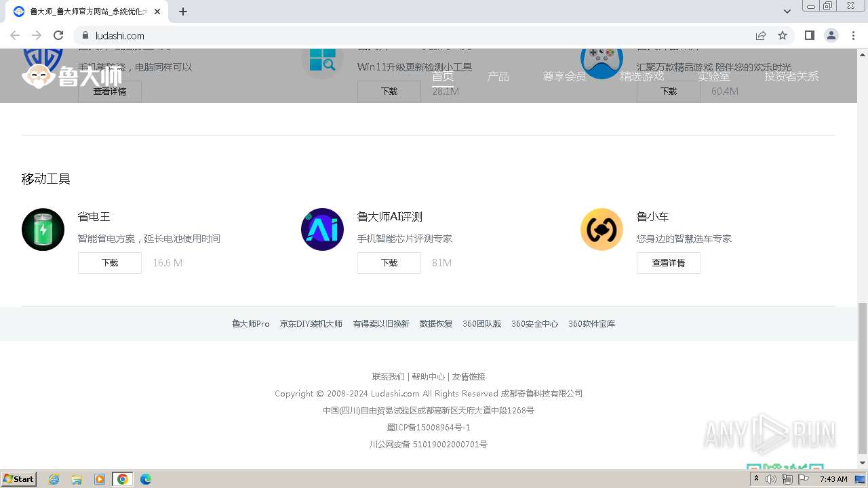Viewport: 868px width, 488px height.
Task: Click the Chrome taskbar icon
Action: click(123, 479)
